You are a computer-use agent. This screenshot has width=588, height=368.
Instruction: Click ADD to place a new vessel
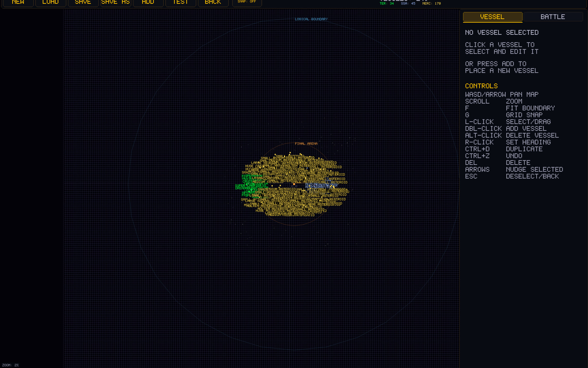click(x=148, y=2)
